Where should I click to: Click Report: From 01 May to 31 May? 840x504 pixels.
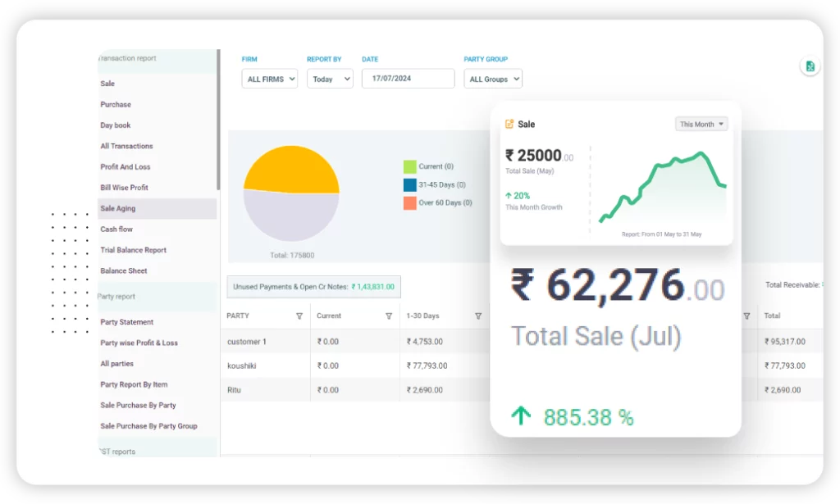point(662,234)
